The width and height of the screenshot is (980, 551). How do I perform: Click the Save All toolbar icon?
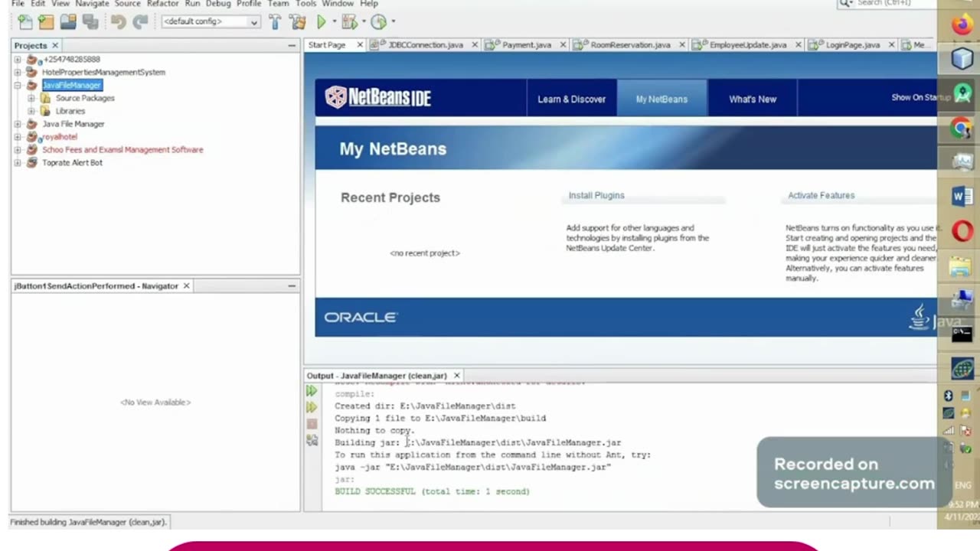(x=90, y=22)
